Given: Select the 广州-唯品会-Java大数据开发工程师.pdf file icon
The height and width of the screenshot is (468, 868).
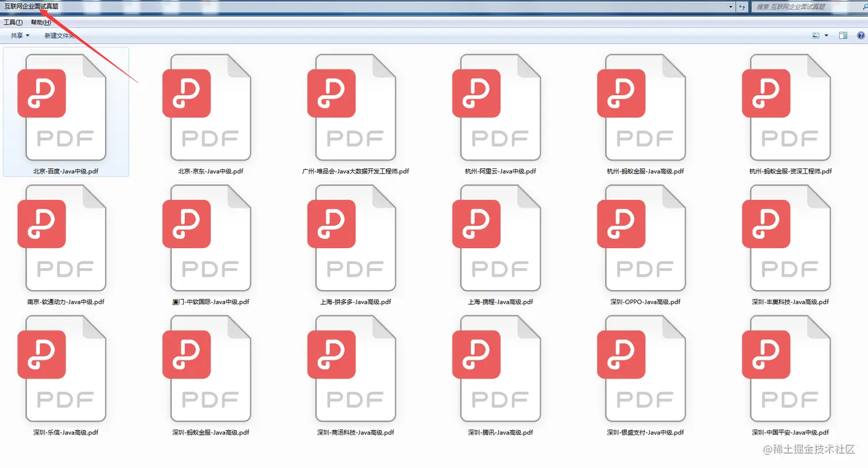Looking at the screenshot, I should tap(351, 107).
